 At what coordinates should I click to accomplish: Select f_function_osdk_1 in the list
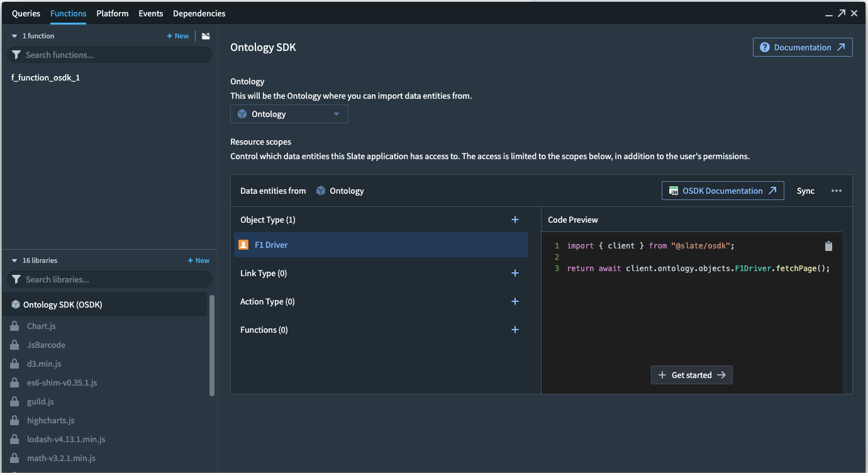click(46, 78)
